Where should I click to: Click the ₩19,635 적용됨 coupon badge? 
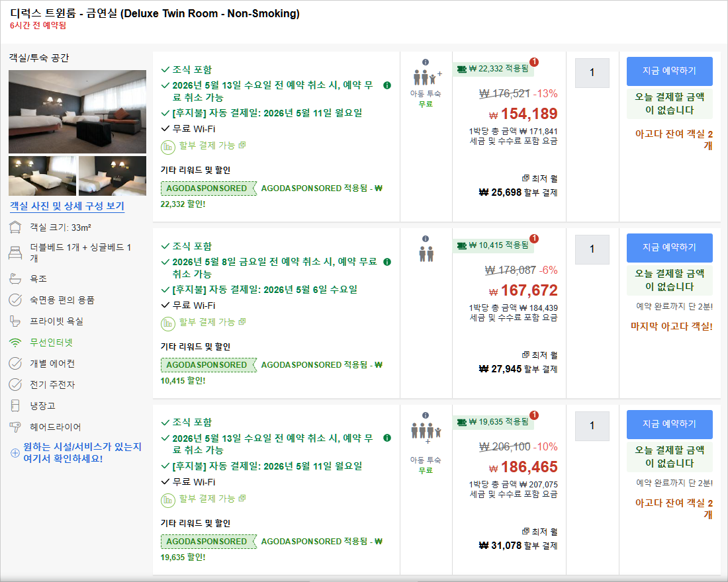[x=493, y=422]
